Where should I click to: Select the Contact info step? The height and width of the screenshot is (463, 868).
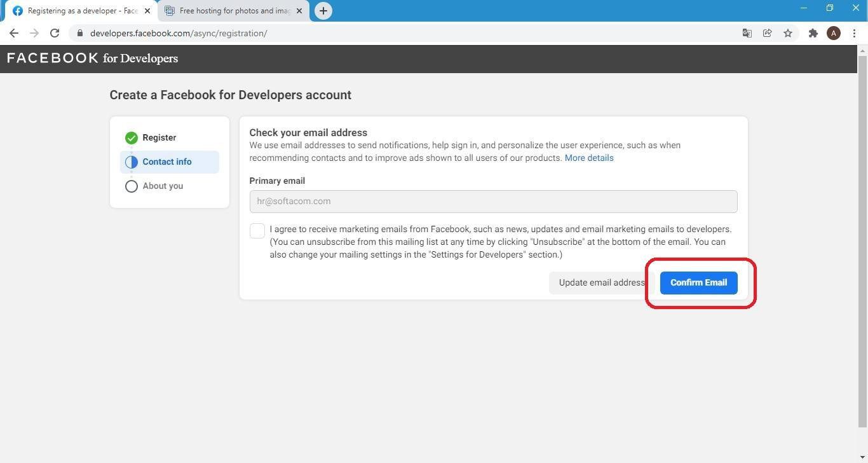[x=170, y=162]
